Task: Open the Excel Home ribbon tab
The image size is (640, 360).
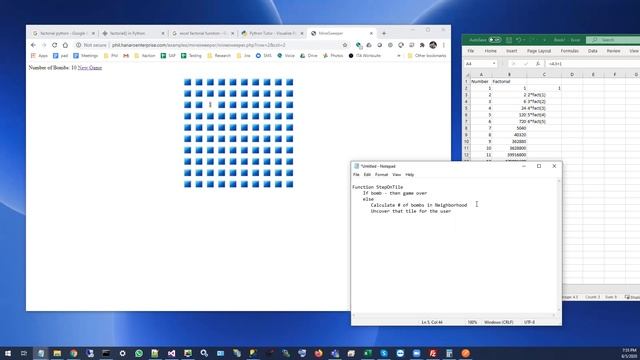Action: pyautogui.click(x=491, y=51)
